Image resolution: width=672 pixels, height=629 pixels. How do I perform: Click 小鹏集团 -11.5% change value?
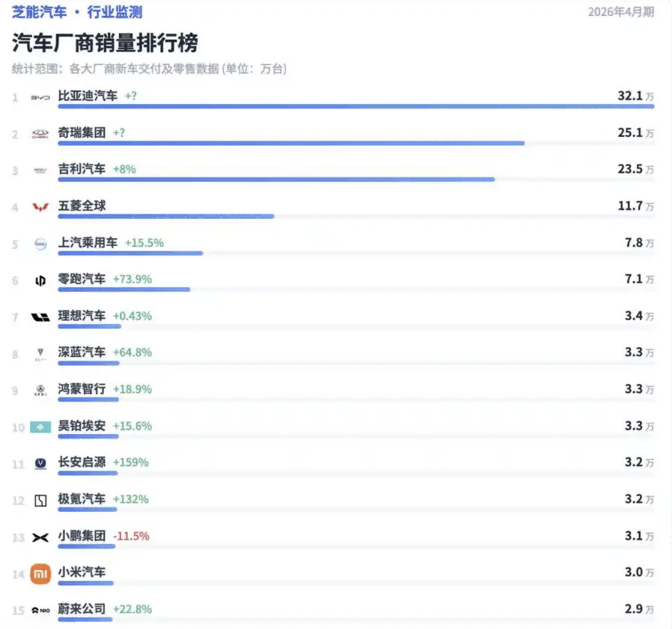pos(131,537)
